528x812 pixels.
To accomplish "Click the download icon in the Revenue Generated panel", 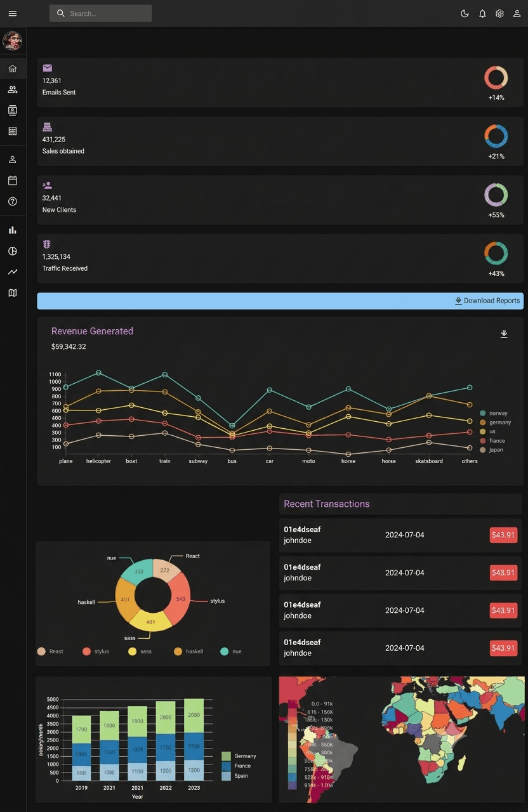I will point(504,334).
